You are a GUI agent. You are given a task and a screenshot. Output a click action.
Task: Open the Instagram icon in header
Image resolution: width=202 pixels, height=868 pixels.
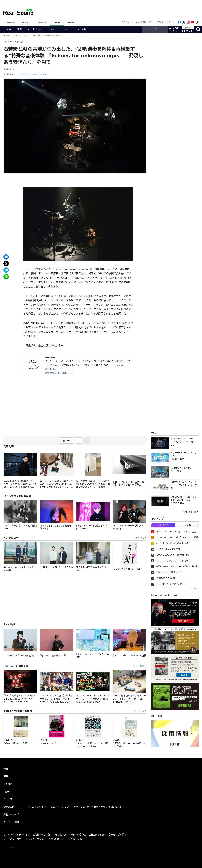click(188, 22)
